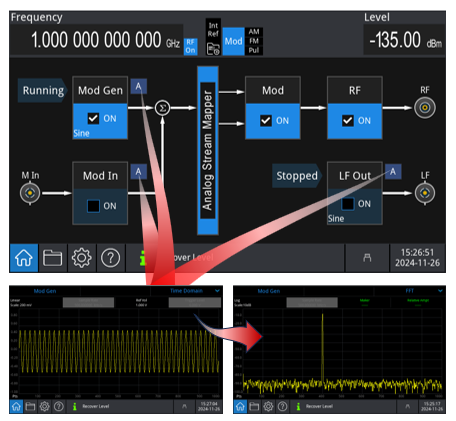
Task: Click folder icon in FFT window
Action: pyautogui.click(x=254, y=406)
